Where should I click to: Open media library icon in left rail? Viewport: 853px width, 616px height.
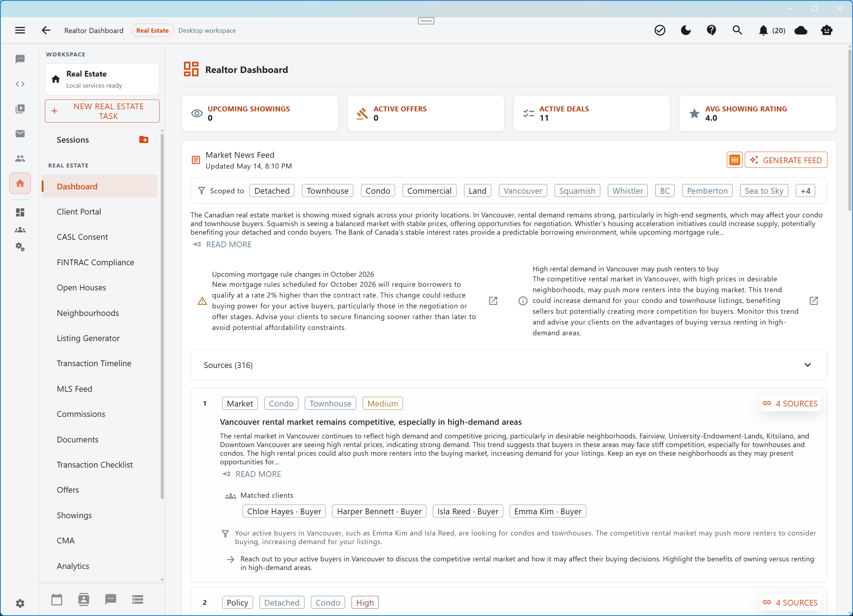coord(20,109)
